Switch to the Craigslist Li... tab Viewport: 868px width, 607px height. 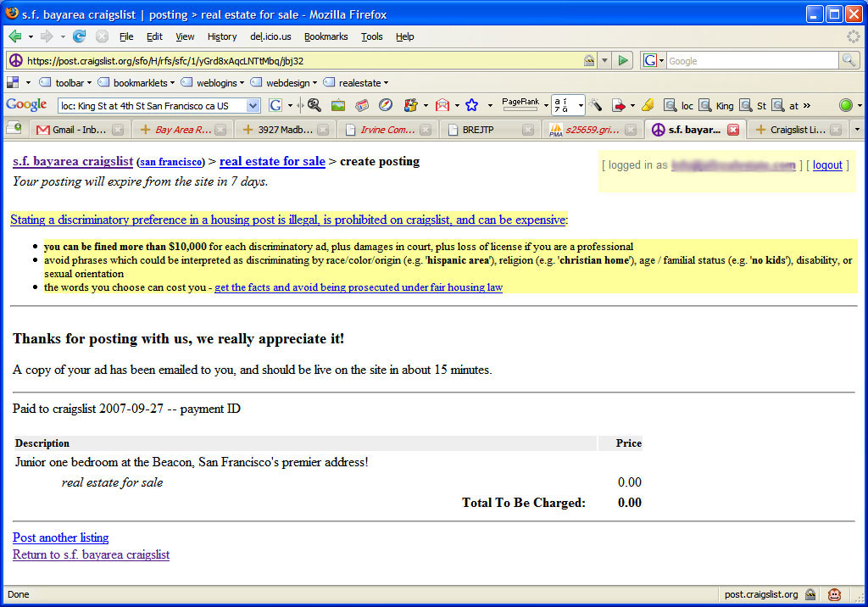(x=798, y=130)
